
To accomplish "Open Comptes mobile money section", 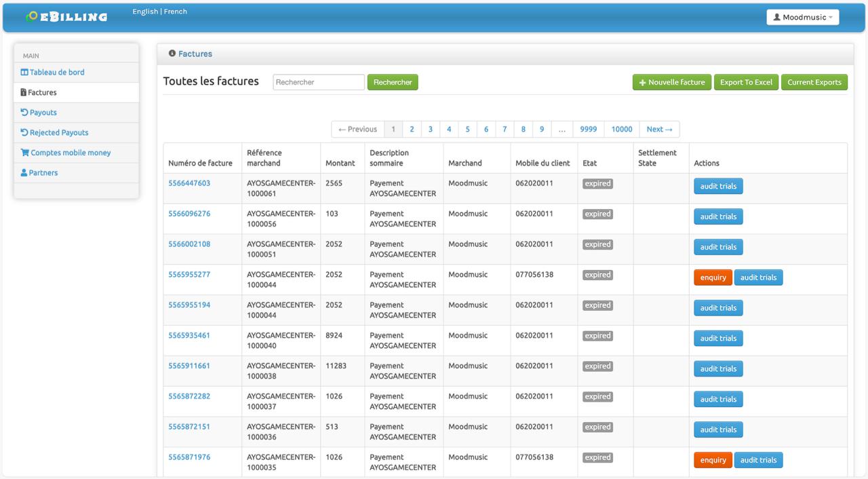I will click(66, 153).
